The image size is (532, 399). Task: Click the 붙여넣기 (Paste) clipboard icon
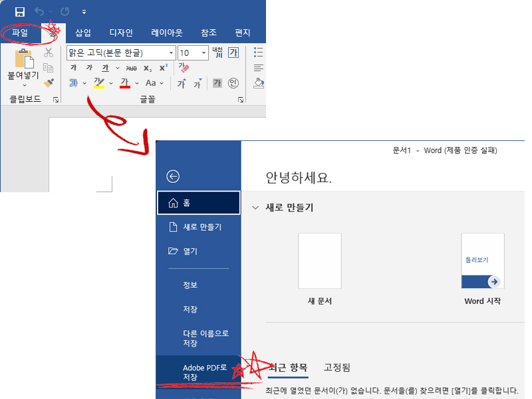click(24, 59)
